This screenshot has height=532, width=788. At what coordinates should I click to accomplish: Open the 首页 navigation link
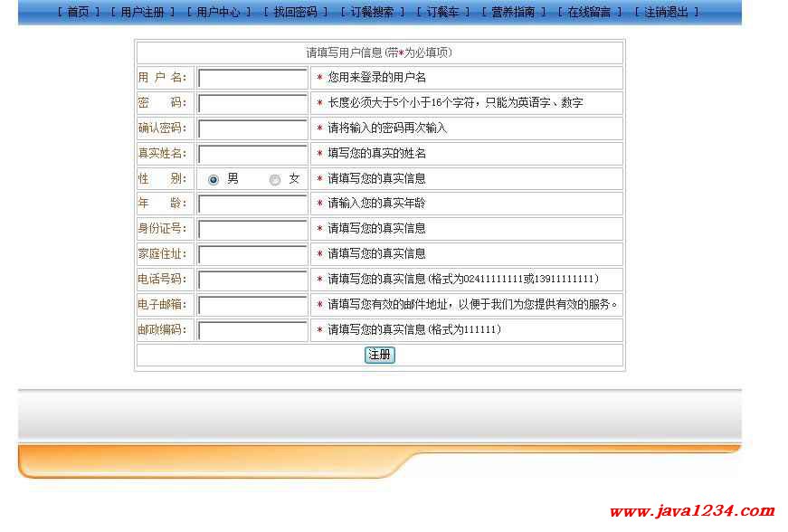pyautogui.click(x=78, y=13)
